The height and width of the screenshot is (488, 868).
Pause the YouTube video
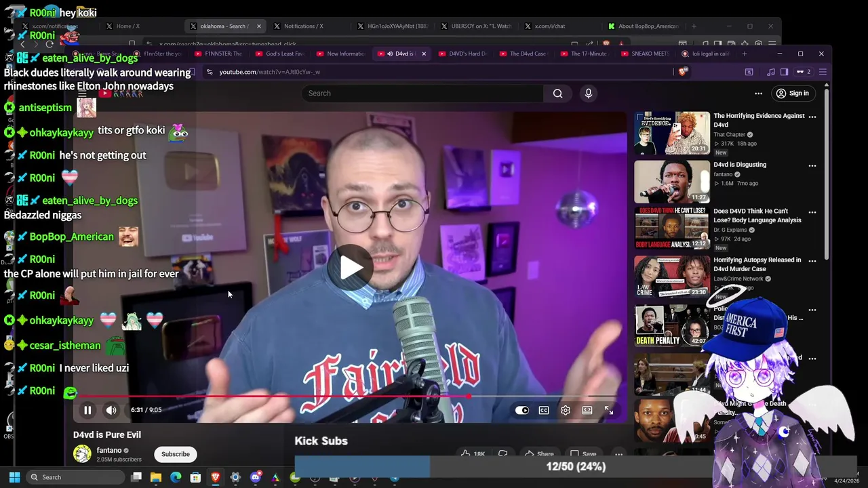click(x=87, y=410)
